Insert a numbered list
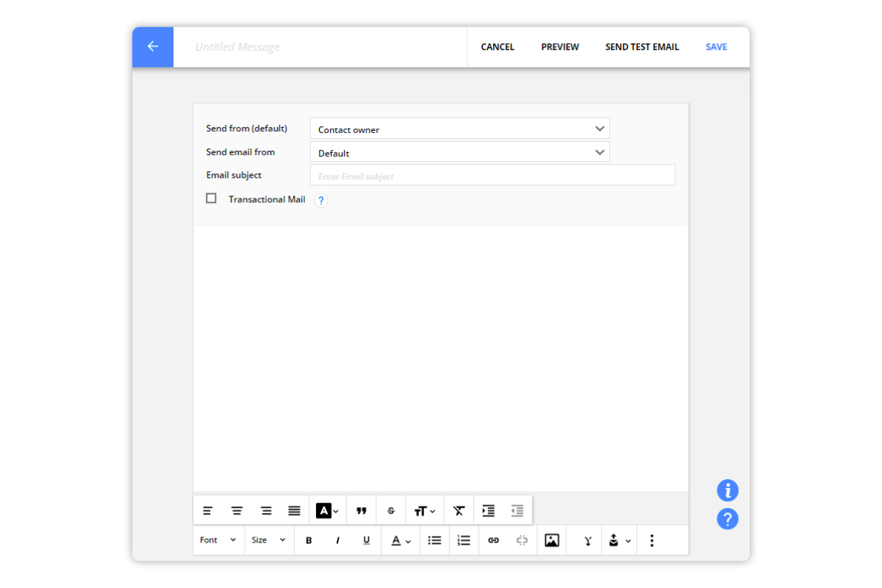 [x=464, y=540]
